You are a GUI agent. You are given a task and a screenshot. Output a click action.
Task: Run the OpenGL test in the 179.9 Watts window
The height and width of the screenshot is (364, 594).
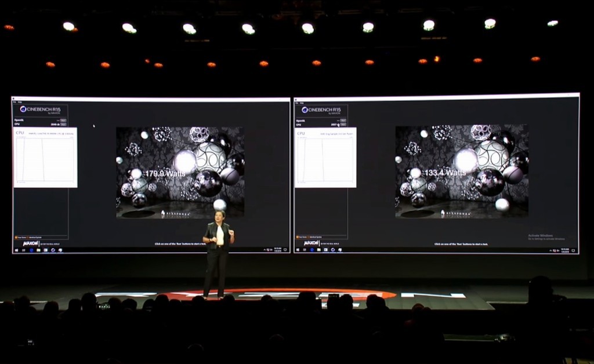tap(63, 121)
